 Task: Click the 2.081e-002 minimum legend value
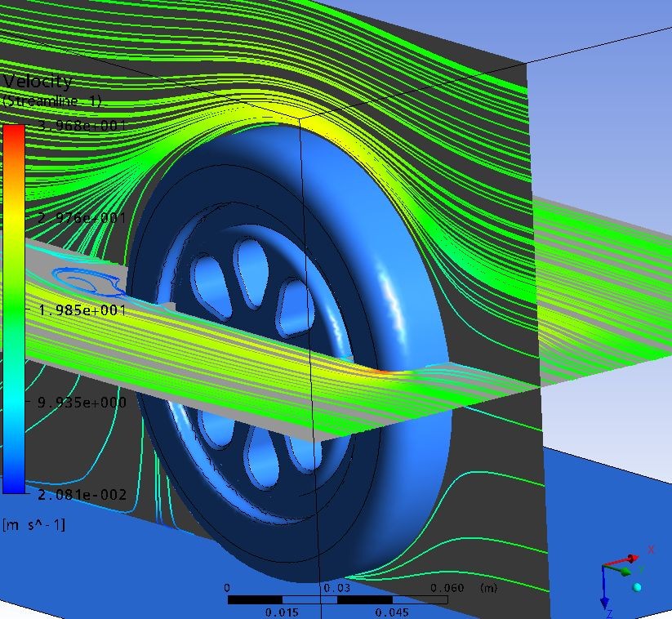click(79, 494)
